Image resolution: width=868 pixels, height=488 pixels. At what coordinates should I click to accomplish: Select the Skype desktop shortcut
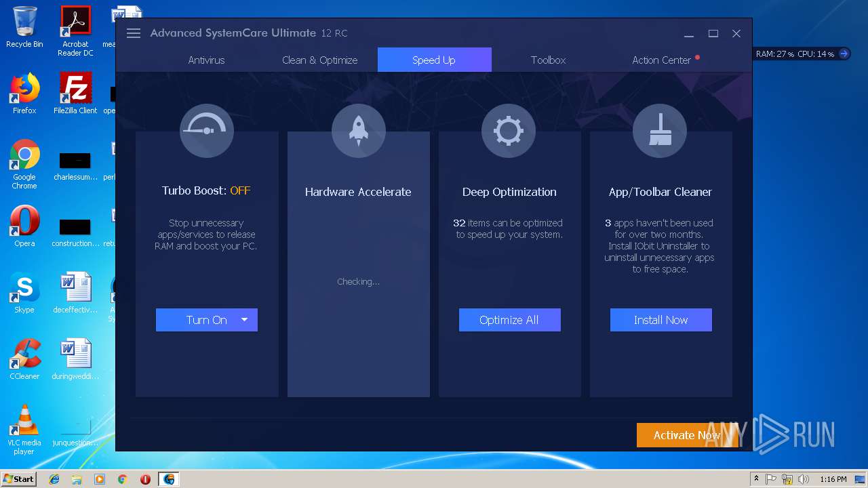(x=24, y=293)
